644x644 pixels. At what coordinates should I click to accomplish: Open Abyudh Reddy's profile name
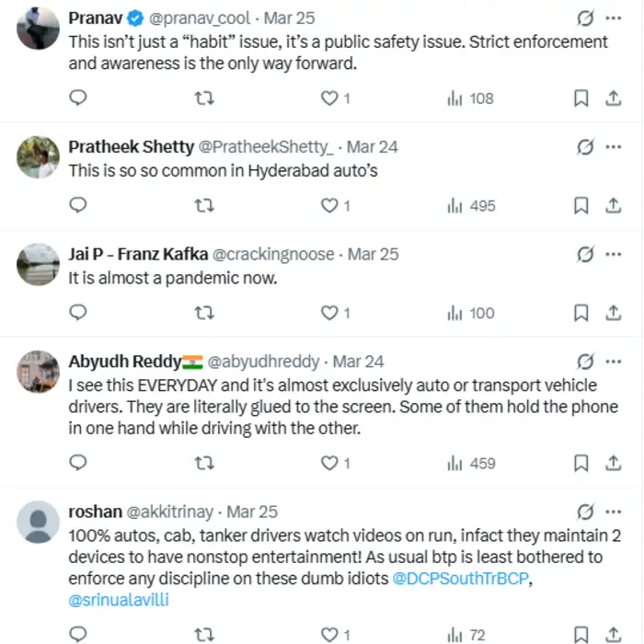point(124,362)
